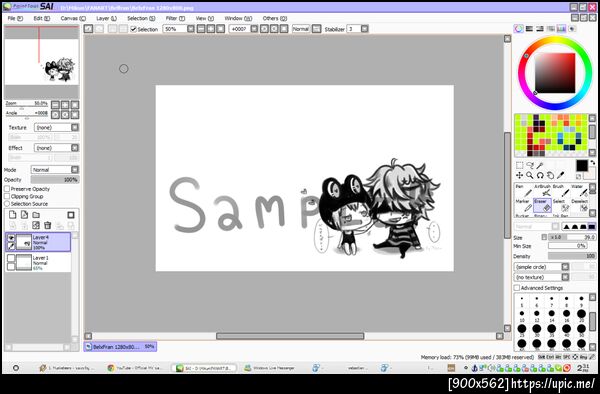Open the Layer menu

106,18
